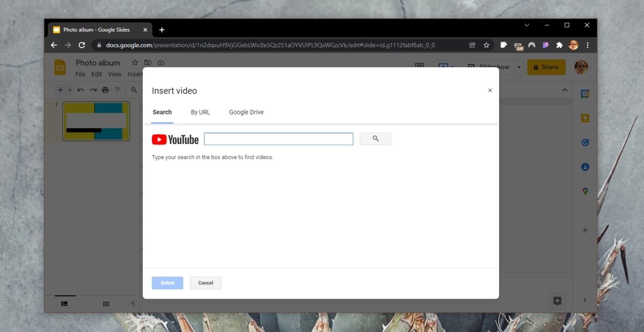Switch to the Google Drive tab
Image resolution: width=644 pixels, height=332 pixels.
coord(246,112)
